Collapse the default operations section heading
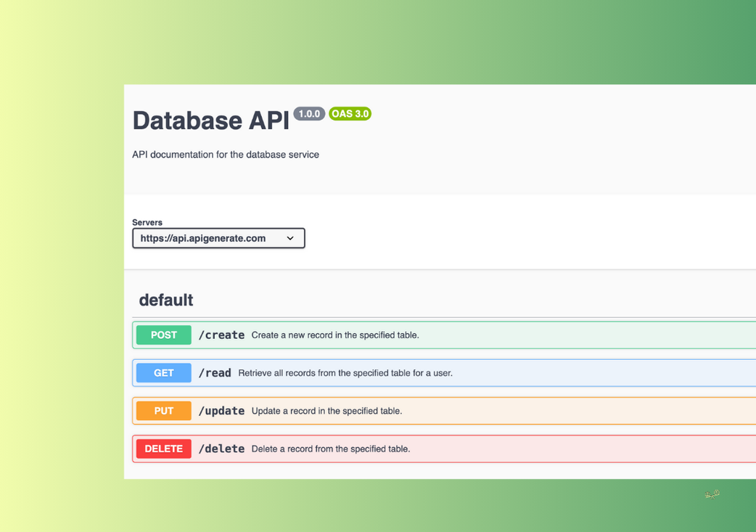This screenshot has width=756, height=532. (166, 300)
